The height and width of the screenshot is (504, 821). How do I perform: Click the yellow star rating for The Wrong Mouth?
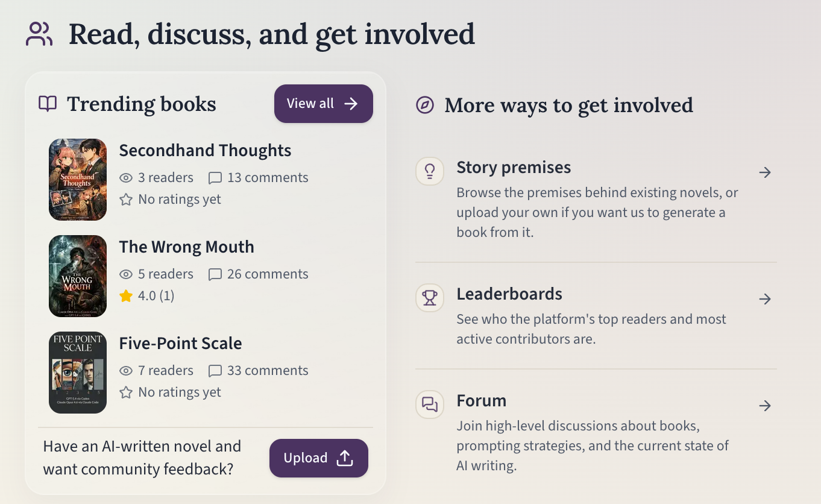coord(126,295)
